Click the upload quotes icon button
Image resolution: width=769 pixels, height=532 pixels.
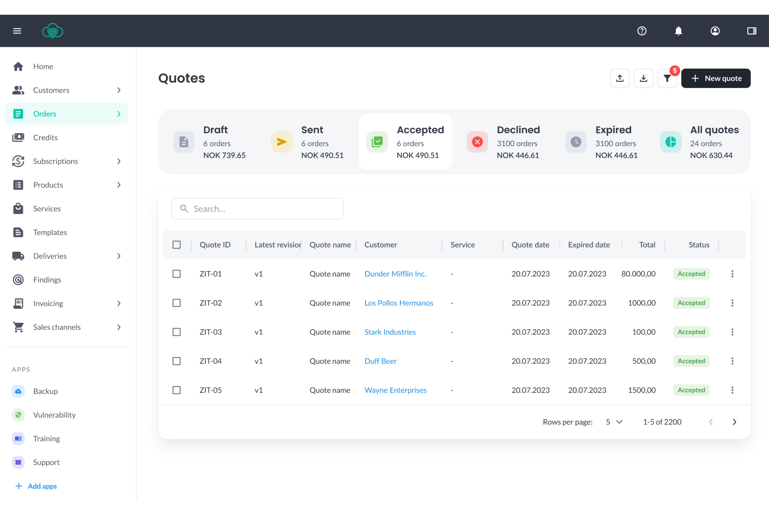pos(620,78)
